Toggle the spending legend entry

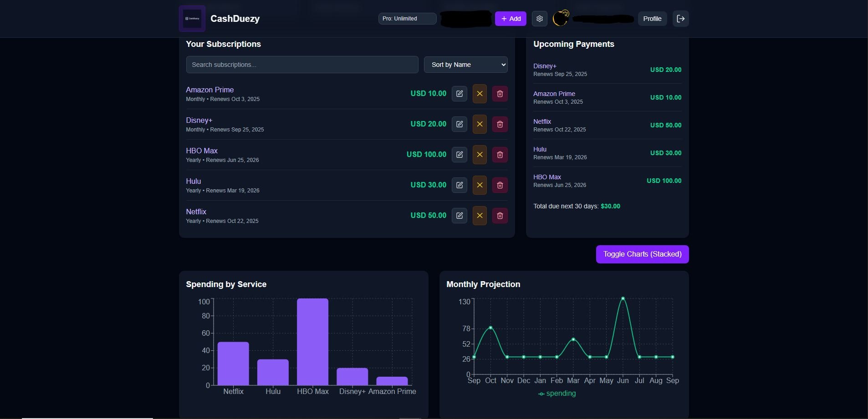pyautogui.click(x=557, y=394)
